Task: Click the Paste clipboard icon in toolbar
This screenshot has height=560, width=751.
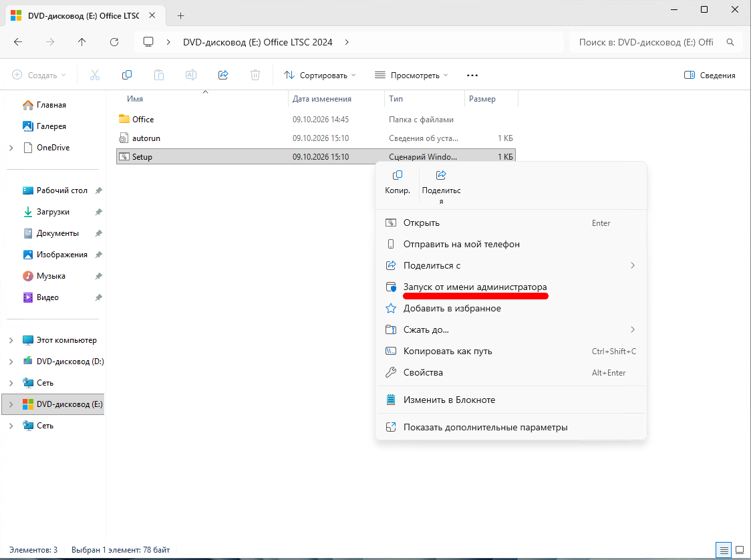Action: tap(158, 76)
